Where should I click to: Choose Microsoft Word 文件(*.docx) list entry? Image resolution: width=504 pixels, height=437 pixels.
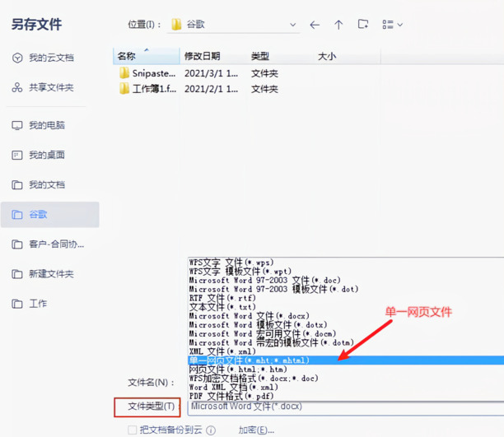346,316
